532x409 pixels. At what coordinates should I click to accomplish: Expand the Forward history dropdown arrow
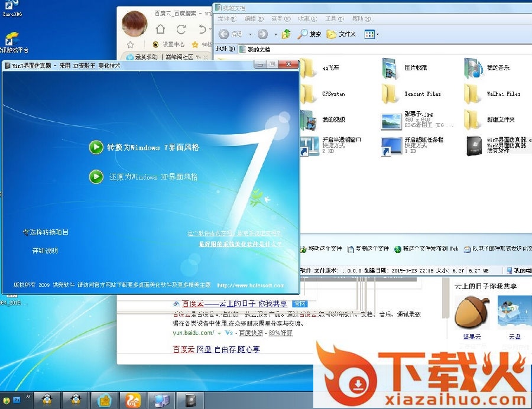[x=275, y=34]
